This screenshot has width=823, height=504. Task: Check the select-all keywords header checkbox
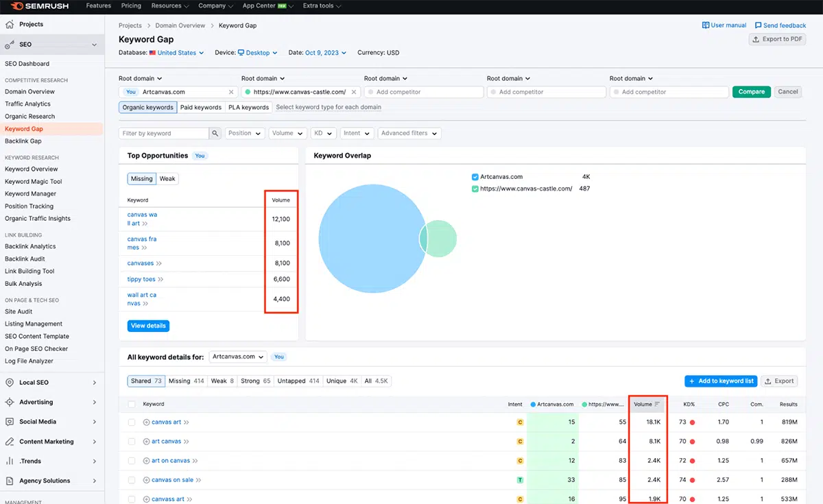[x=132, y=405]
